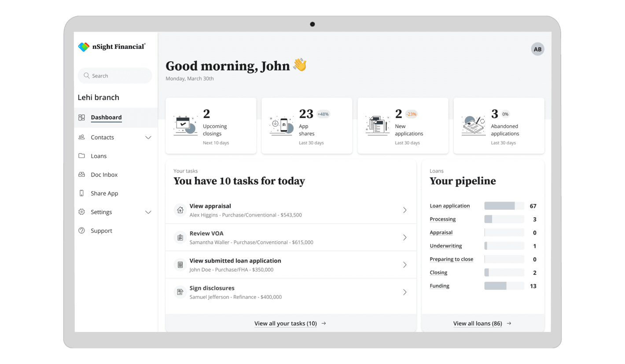This screenshot has width=625, height=364.
Task: Expand the Contacts sidebar section
Action: [148, 137]
